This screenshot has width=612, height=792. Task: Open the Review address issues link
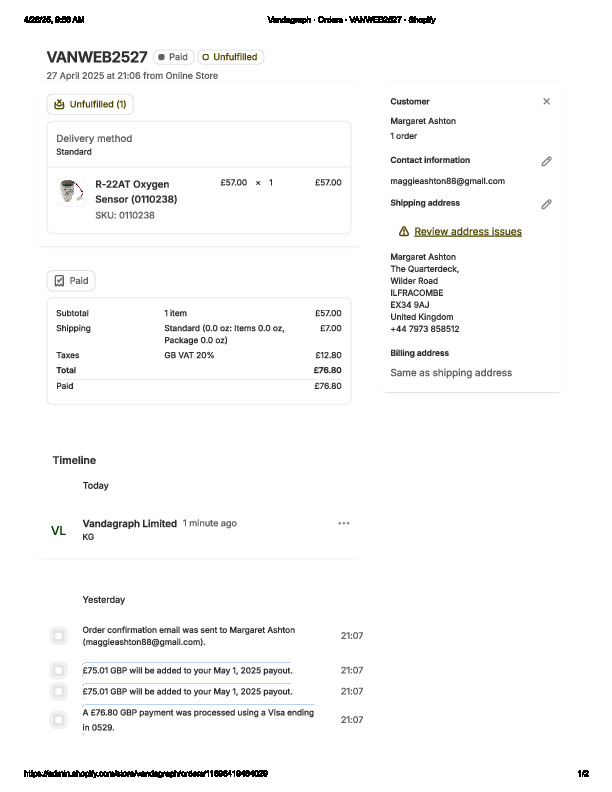[x=468, y=231]
